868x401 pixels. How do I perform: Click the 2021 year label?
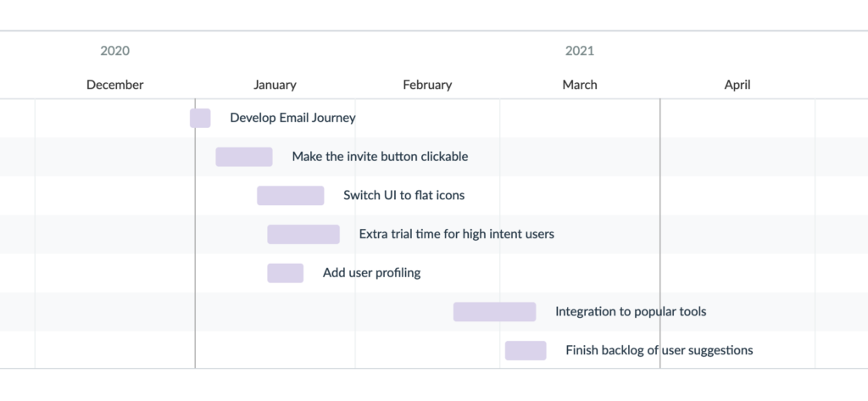[x=580, y=51]
